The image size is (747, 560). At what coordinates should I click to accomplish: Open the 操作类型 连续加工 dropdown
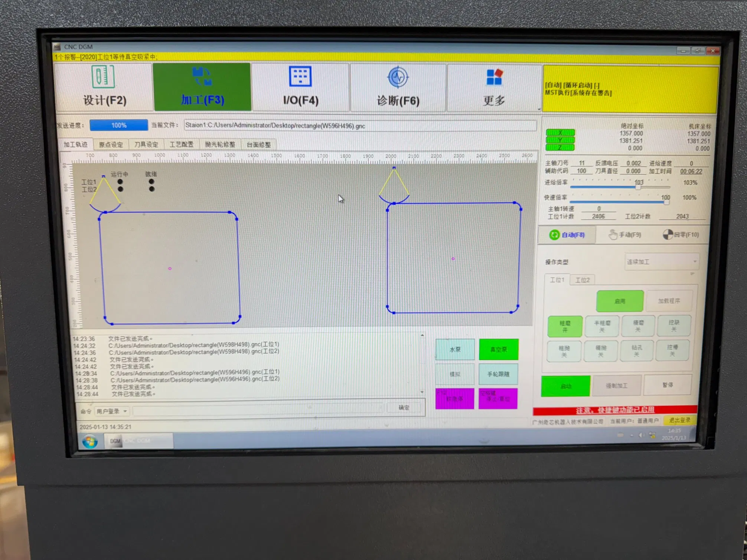[662, 262]
